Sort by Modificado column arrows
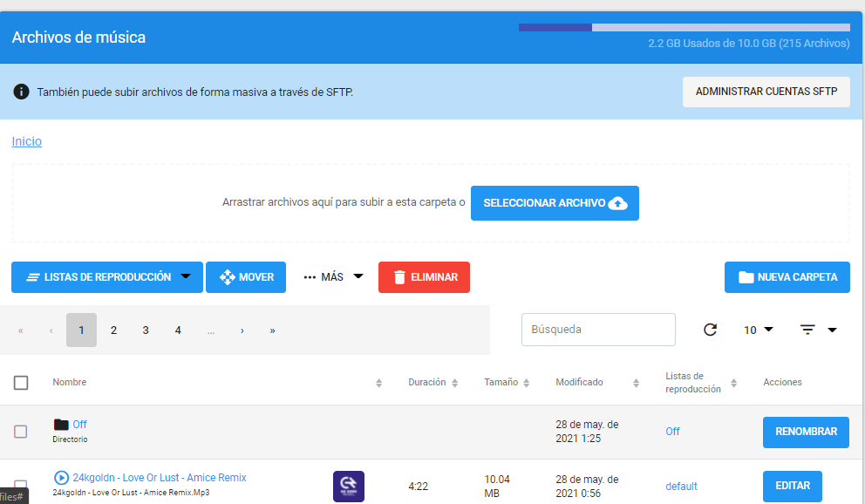The height and width of the screenshot is (504, 865). (636, 383)
